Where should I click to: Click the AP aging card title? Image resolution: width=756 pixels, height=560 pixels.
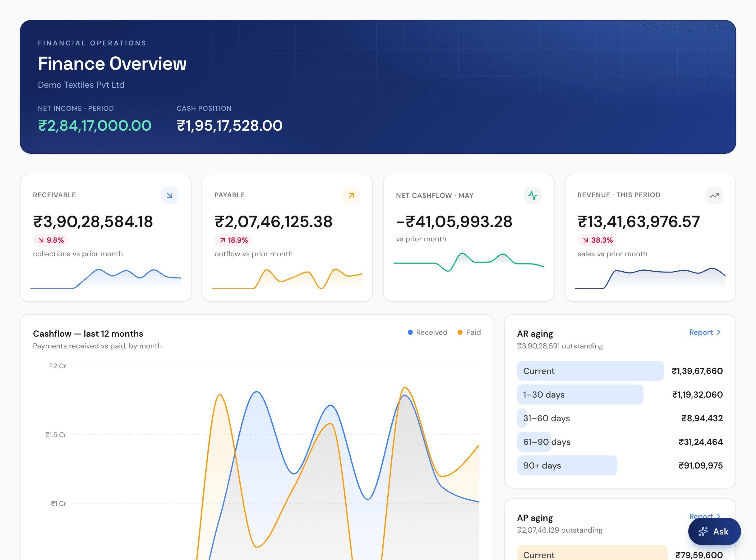535,518
